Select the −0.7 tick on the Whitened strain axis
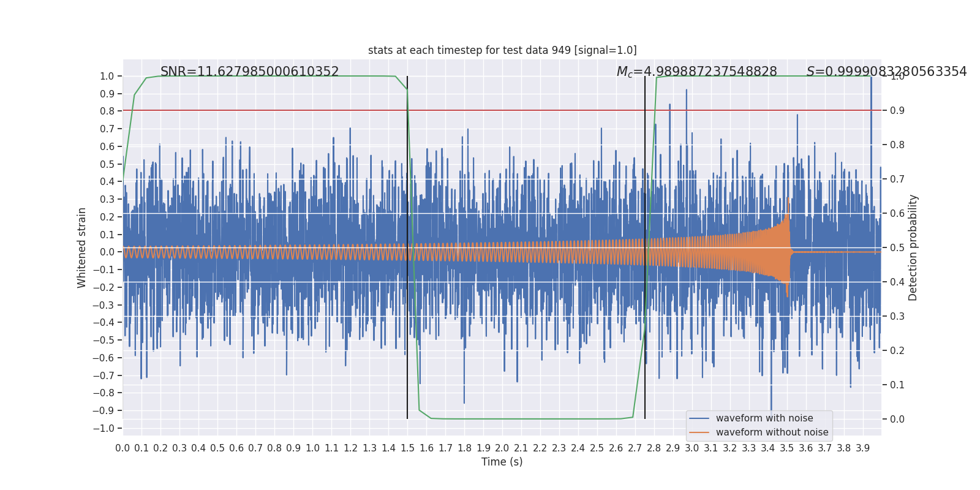 click(x=104, y=375)
